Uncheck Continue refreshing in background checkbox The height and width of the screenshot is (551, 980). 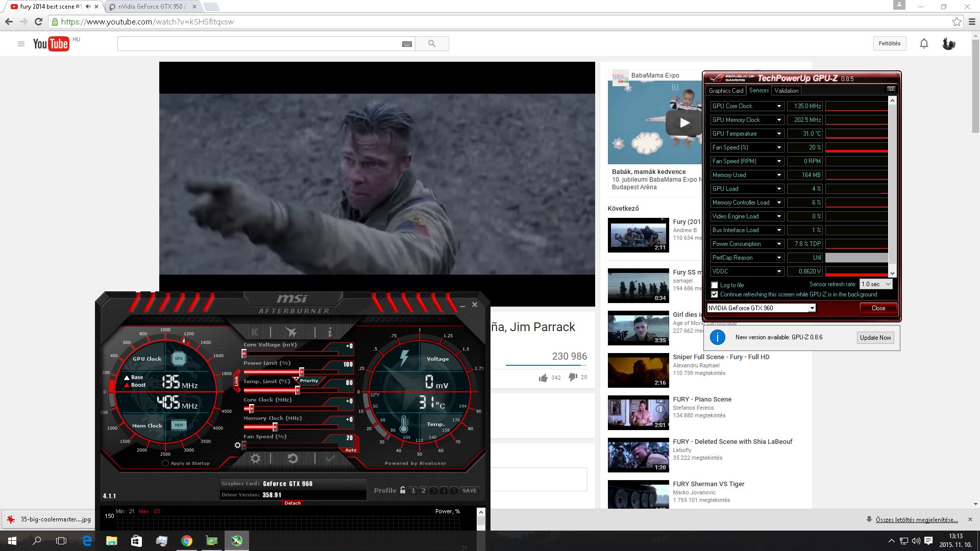[715, 294]
